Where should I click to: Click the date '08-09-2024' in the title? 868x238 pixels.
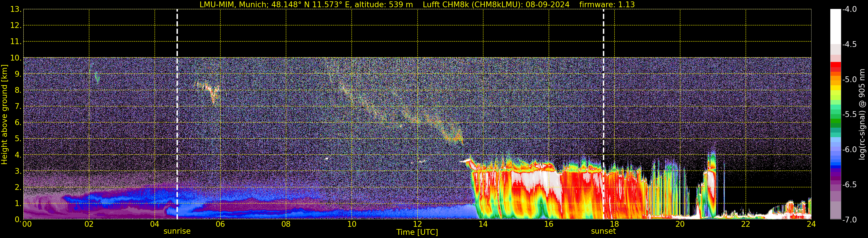(x=548, y=5)
